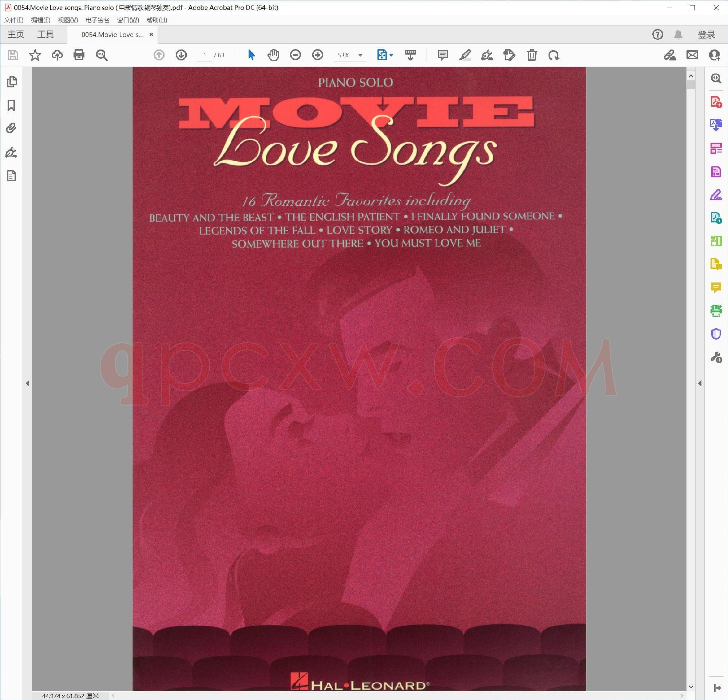The height and width of the screenshot is (700, 728).
Task: Click the 登录 sign-in button
Action: click(x=706, y=35)
